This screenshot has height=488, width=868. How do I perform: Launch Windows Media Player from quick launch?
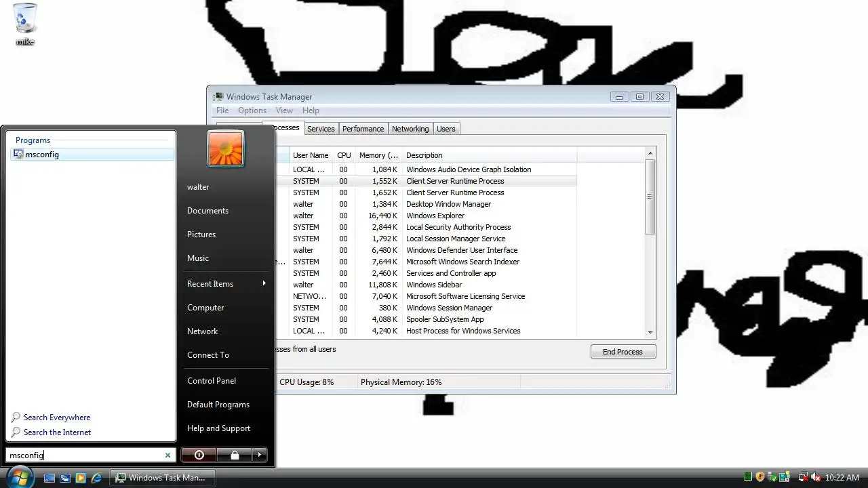coord(81,478)
